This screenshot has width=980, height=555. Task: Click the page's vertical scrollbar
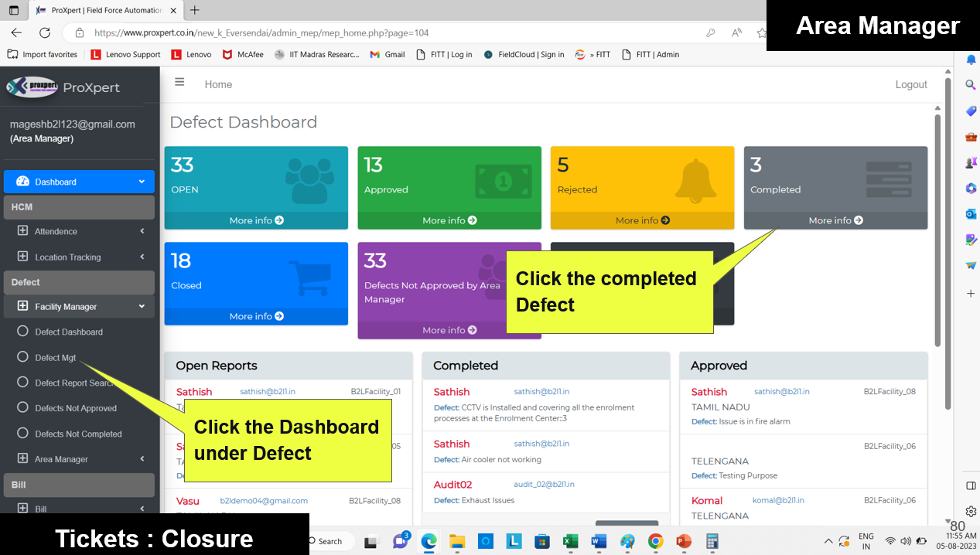[937, 232]
